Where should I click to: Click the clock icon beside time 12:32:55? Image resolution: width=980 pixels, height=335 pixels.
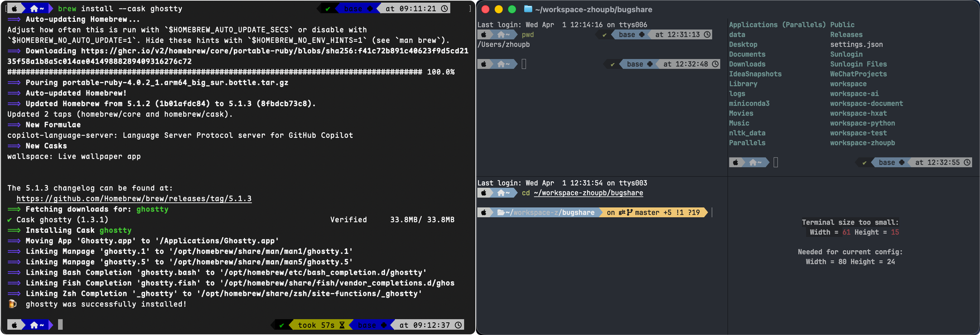click(967, 162)
